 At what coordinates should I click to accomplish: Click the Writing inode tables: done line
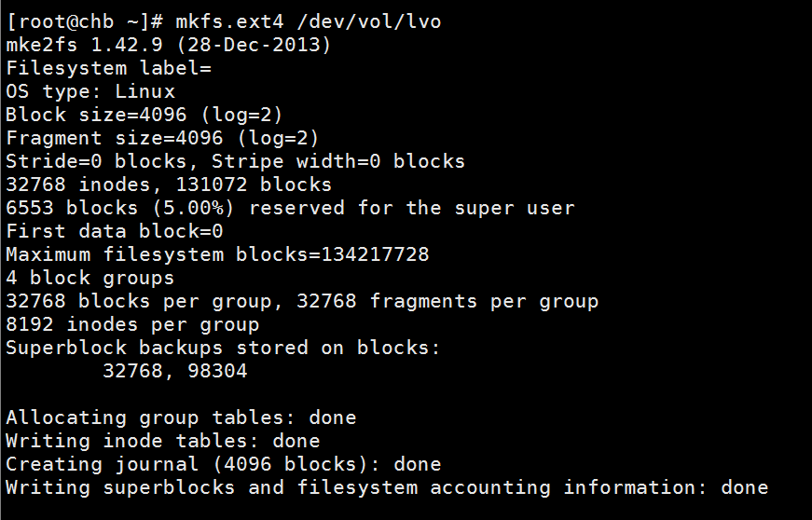click(x=163, y=441)
